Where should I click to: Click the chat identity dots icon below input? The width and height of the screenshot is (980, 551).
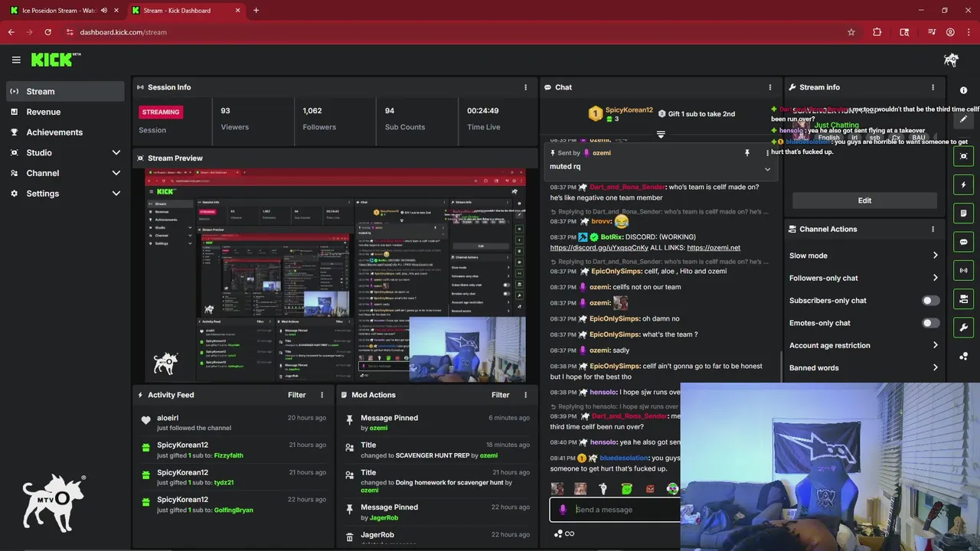pyautogui.click(x=558, y=533)
